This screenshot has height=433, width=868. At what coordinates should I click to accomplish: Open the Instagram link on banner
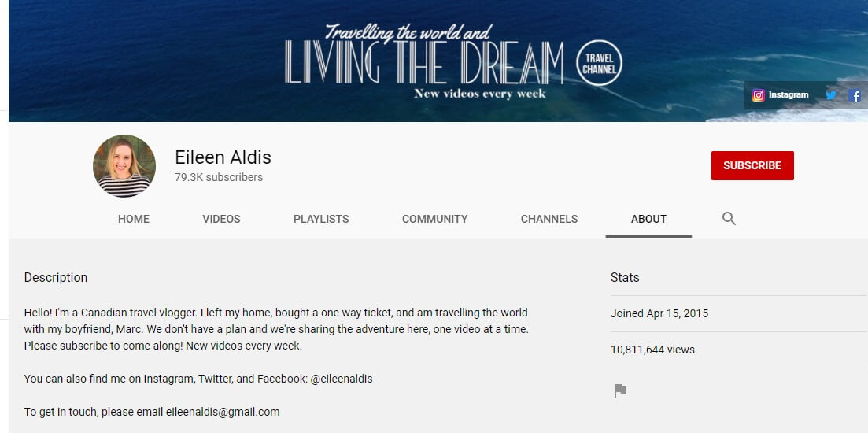[x=780, y=95]
